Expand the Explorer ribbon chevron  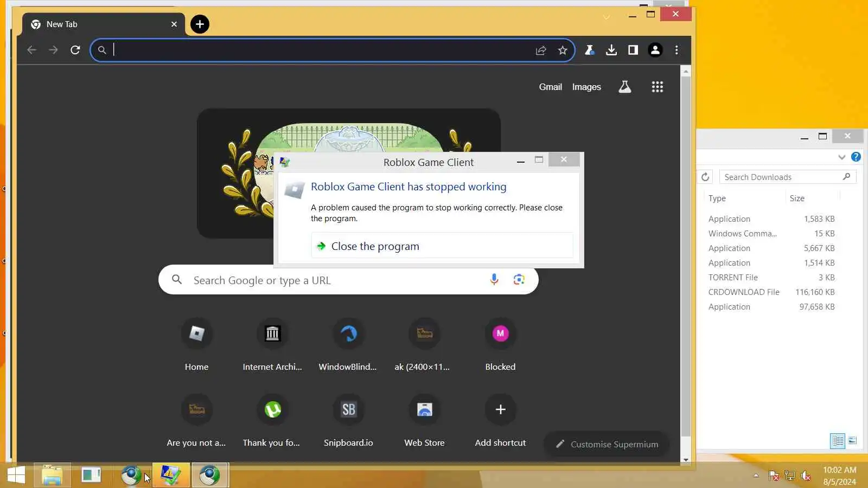pyautogui.click(x=841, y=157)
